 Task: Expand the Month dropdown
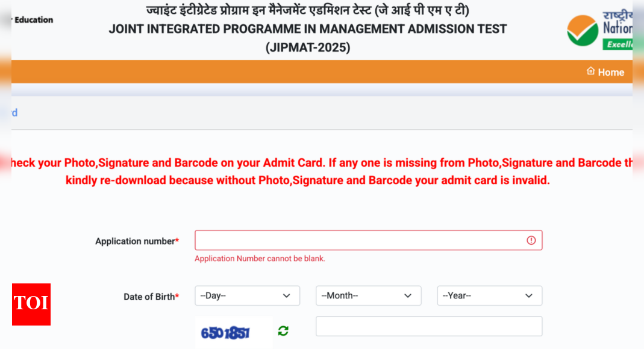coord(368,295)
